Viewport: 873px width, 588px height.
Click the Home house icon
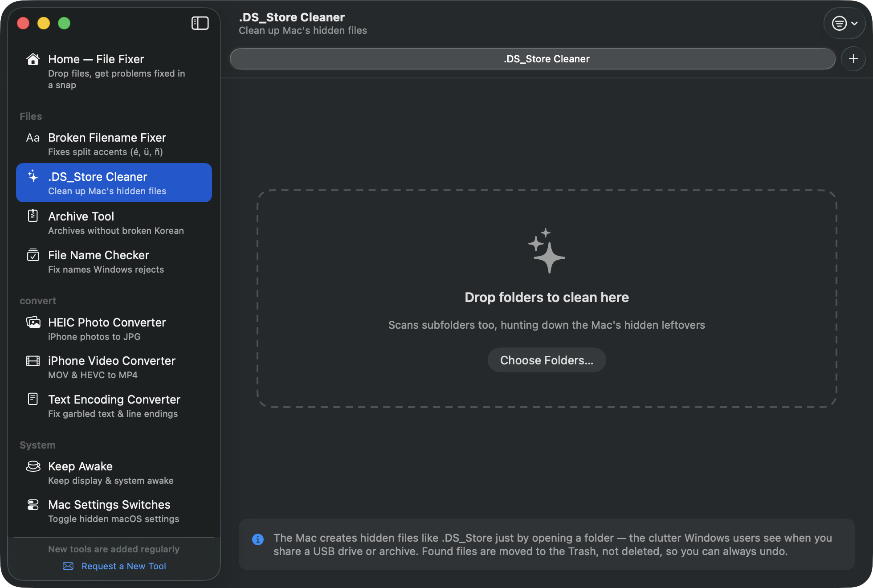pyautogui.click(x=33, y=59)
